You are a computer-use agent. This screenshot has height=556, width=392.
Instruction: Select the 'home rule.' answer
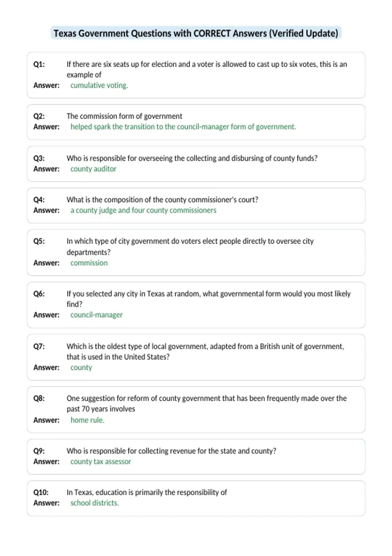click(88, 420)
